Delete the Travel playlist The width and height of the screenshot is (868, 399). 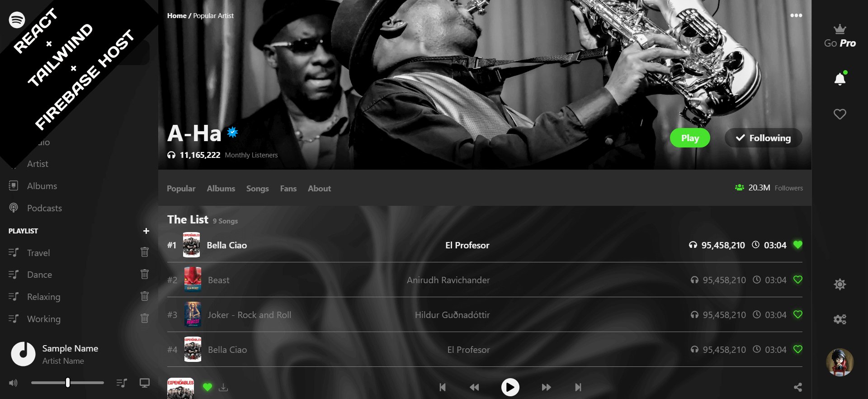click(145, 252)
